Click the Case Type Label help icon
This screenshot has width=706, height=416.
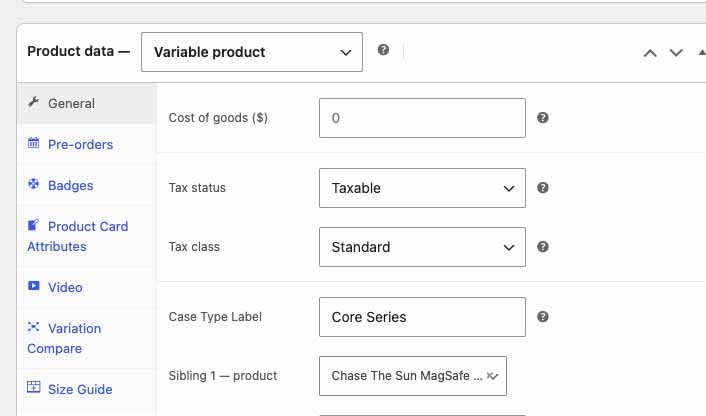543,317
